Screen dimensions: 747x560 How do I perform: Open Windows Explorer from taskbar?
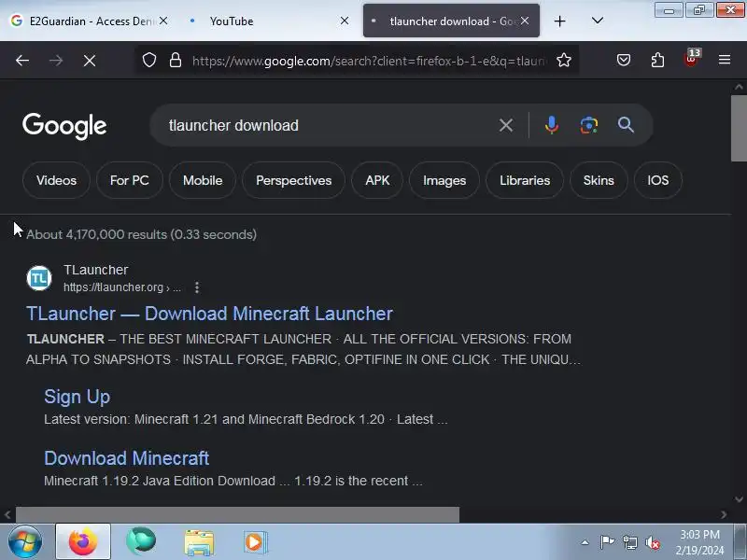click(199, 542)
